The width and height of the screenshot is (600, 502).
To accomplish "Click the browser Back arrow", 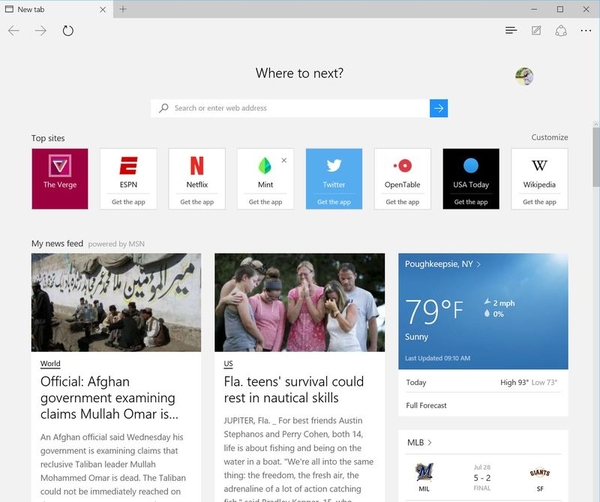I will coord(14,31).
